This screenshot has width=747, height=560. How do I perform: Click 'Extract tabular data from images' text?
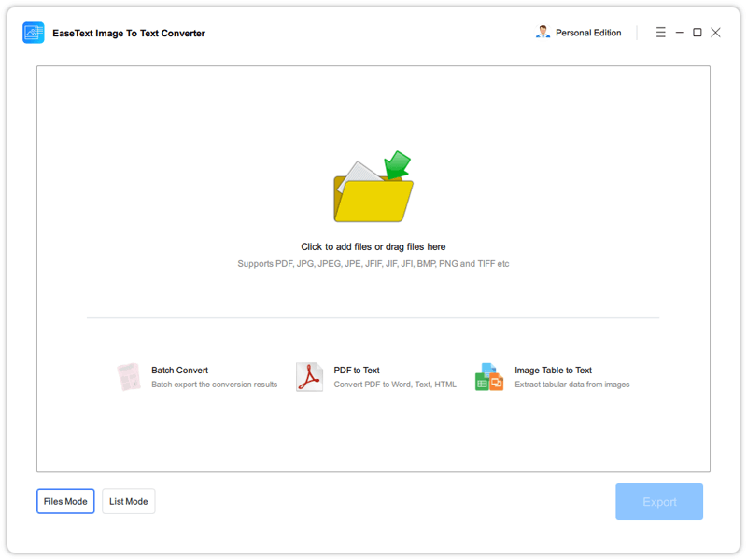(x=572, y=385)
